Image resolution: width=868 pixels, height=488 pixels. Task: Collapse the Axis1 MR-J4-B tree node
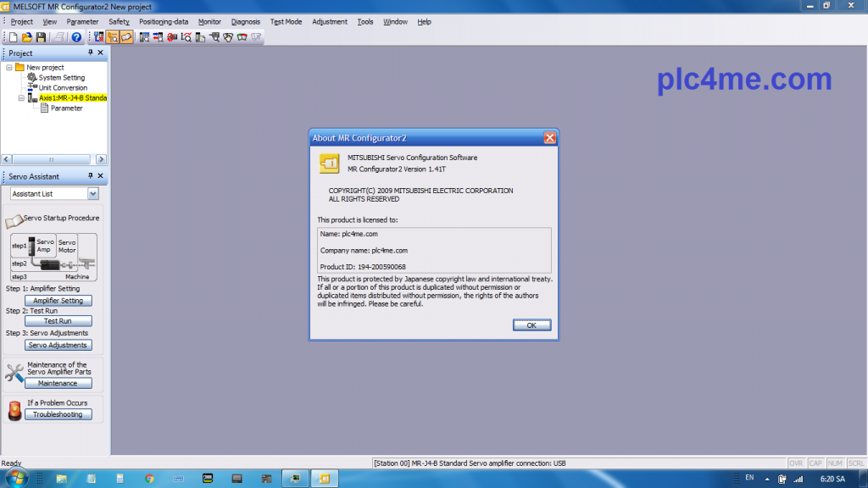20,97
